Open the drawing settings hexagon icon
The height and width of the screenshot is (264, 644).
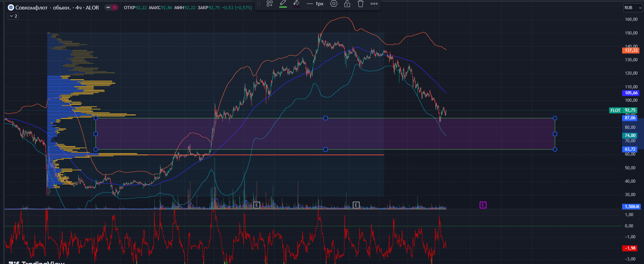pos(333,4)
